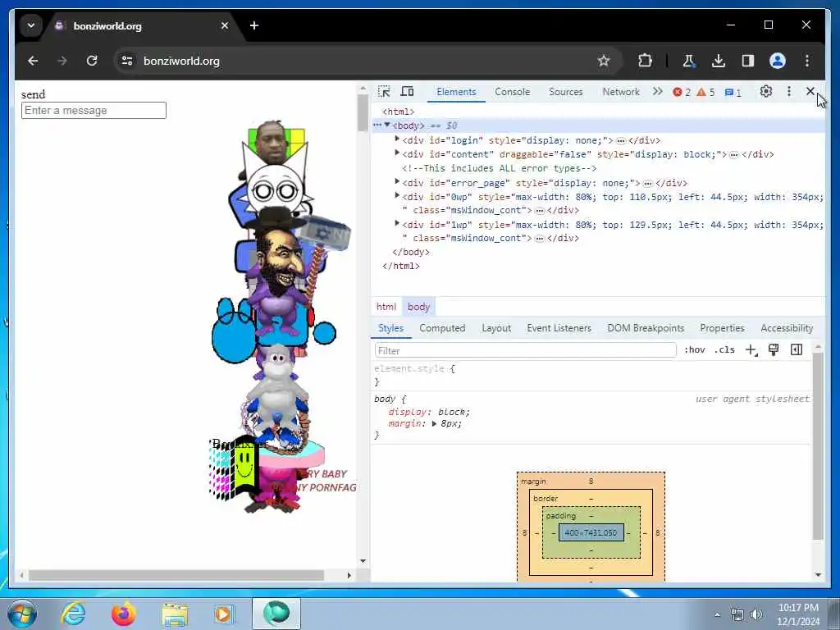Viewport: 840px width, 630px height.
Task: Open Windows Explorer folder in taskbar
Action: pos(175,614)
